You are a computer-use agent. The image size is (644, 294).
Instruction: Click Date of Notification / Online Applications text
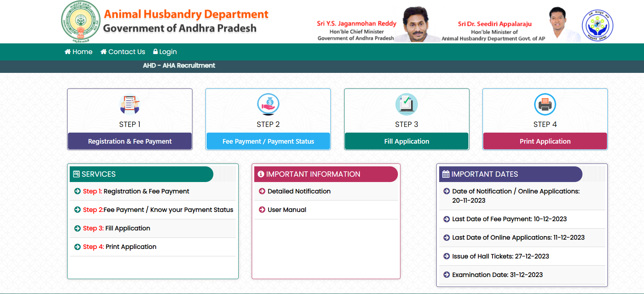click(516, 196)
